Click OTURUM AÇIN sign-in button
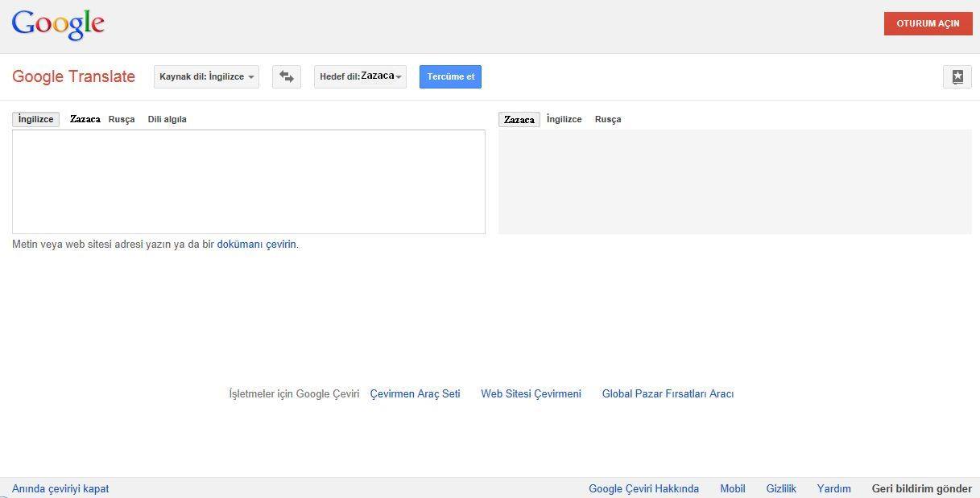Image resolution: width=980 pixels, height=498 pixels. pyautogui.click(x=928, y=23)
